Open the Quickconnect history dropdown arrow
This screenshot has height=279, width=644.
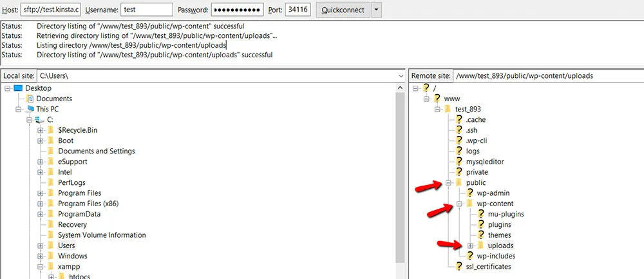[x=376, y=10]
